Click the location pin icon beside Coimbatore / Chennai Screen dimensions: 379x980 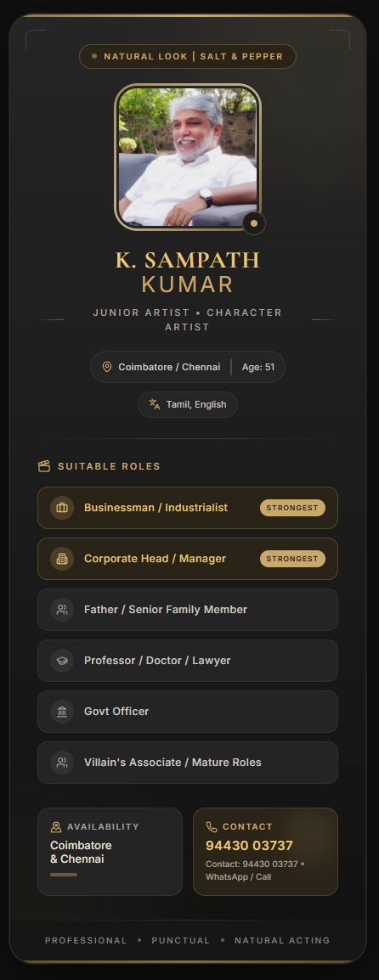[107, 367]
